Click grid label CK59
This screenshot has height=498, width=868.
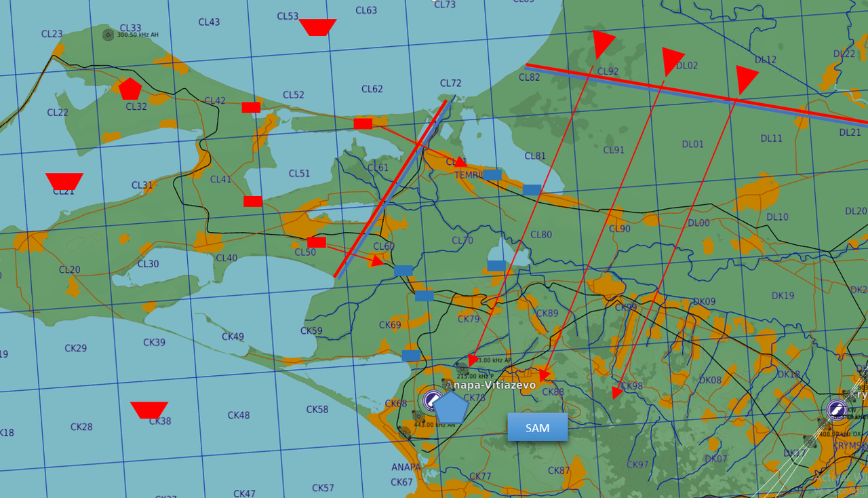[311, 330]
